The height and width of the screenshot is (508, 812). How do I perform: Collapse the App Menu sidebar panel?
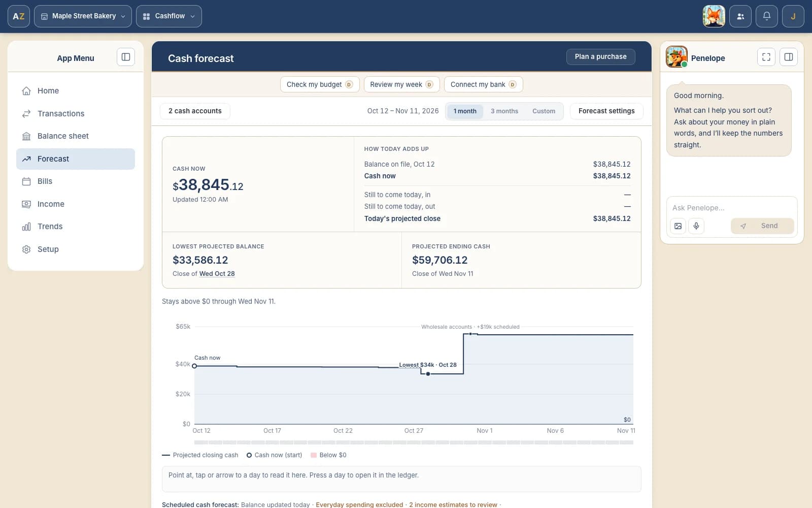click(126, 57)
